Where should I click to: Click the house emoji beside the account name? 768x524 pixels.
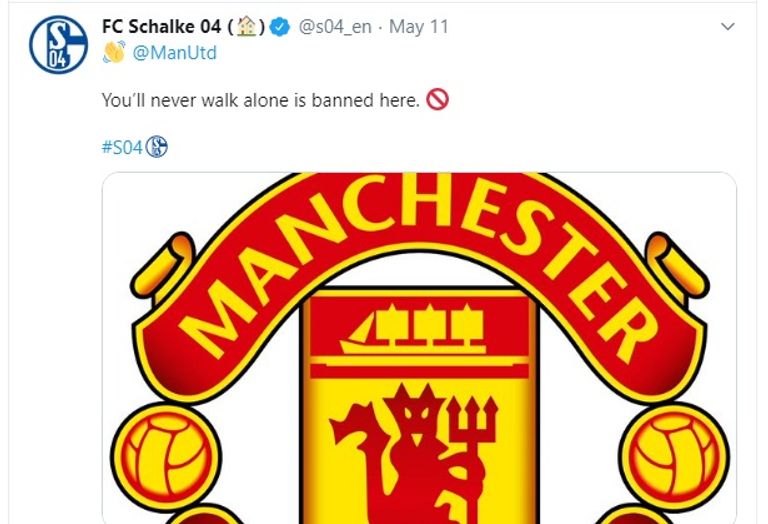click(242, 28)
